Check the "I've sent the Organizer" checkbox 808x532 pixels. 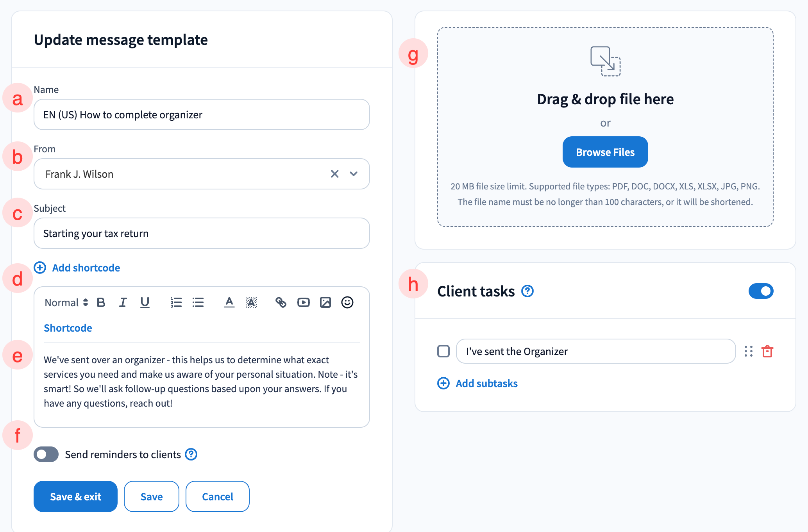pyautogui.click(x=443, y=351)
